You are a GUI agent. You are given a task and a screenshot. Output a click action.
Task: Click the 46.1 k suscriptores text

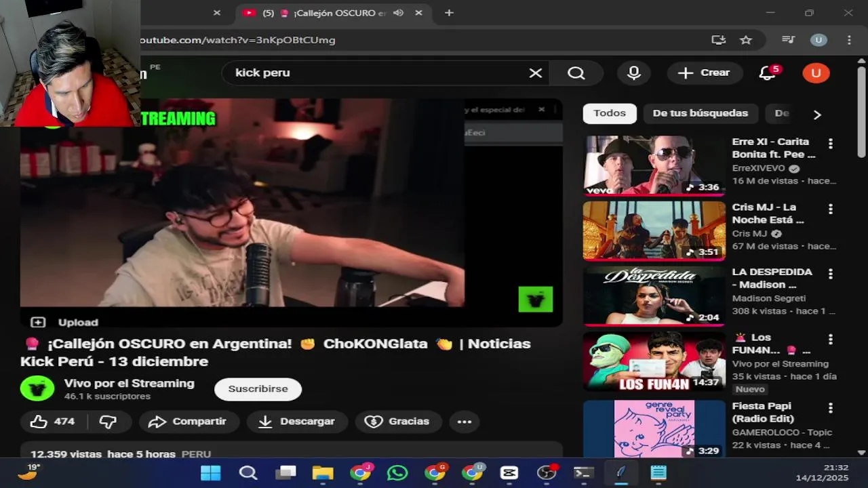tap(107, 396)
